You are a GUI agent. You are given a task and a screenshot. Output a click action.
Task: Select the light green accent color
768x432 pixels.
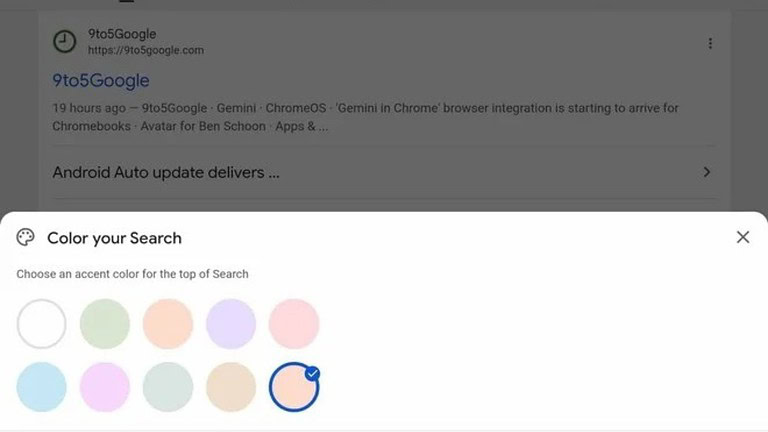click(x=105, y=324)
